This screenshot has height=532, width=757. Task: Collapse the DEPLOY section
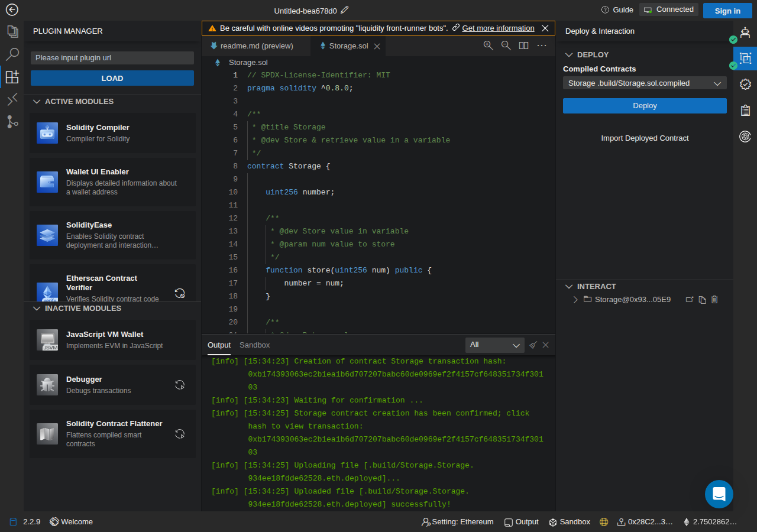point(569,55)
